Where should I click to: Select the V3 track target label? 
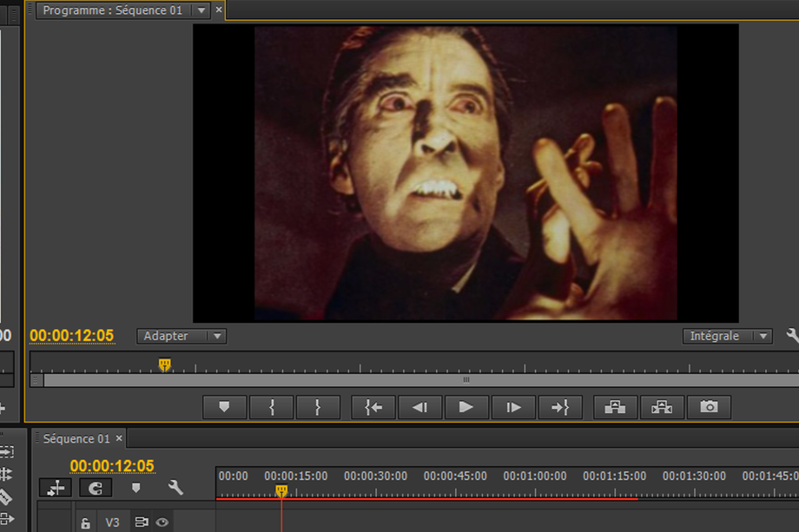pyautogui.click(x=113, y=522)
